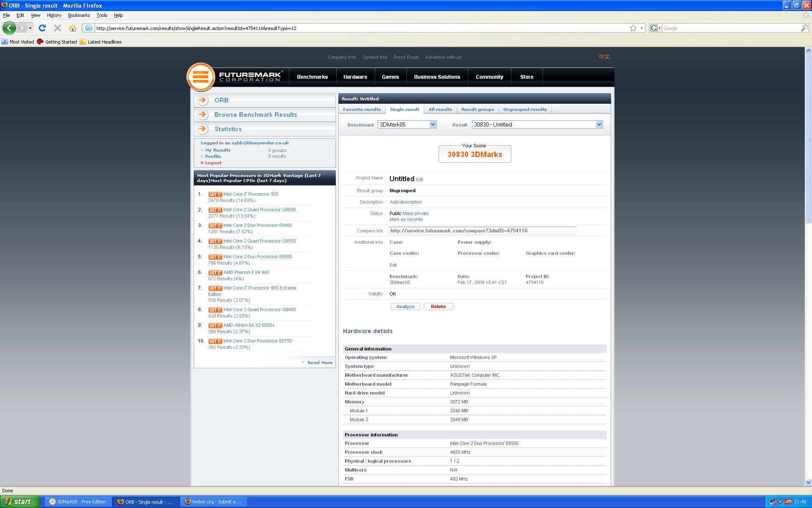Click the red Delete button
The height and width of the screenshot is (508, 812).
point(438,306)
